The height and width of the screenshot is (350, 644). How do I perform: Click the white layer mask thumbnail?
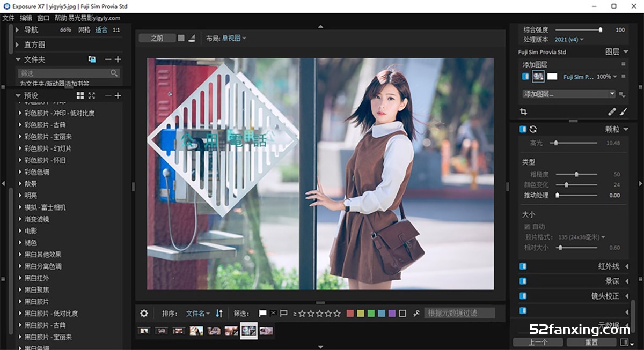[552, 77]
